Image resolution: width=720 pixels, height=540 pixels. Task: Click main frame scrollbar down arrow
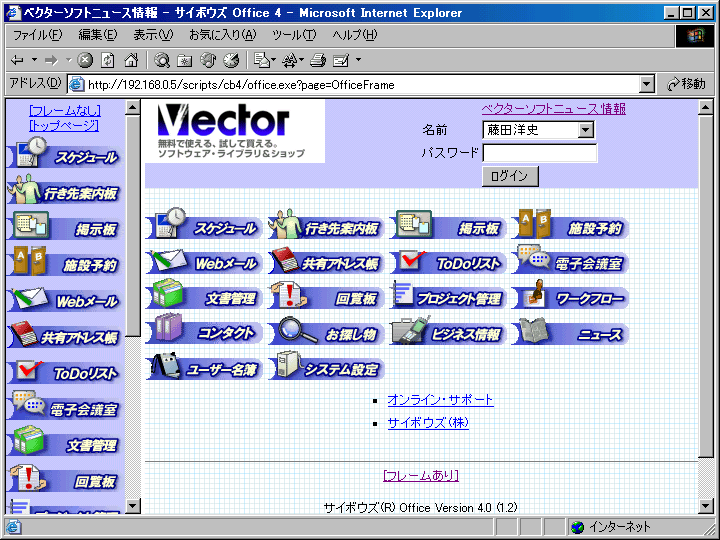coord(705,506)
